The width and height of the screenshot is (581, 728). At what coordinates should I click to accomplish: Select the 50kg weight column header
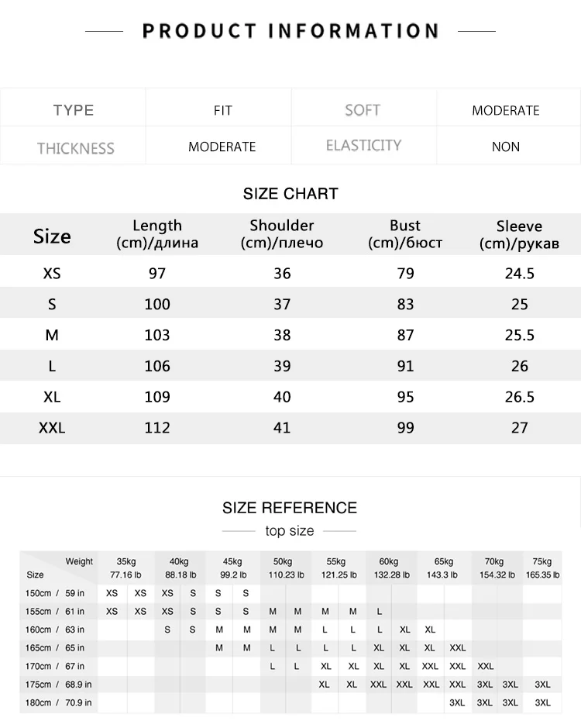coord(285,568)
